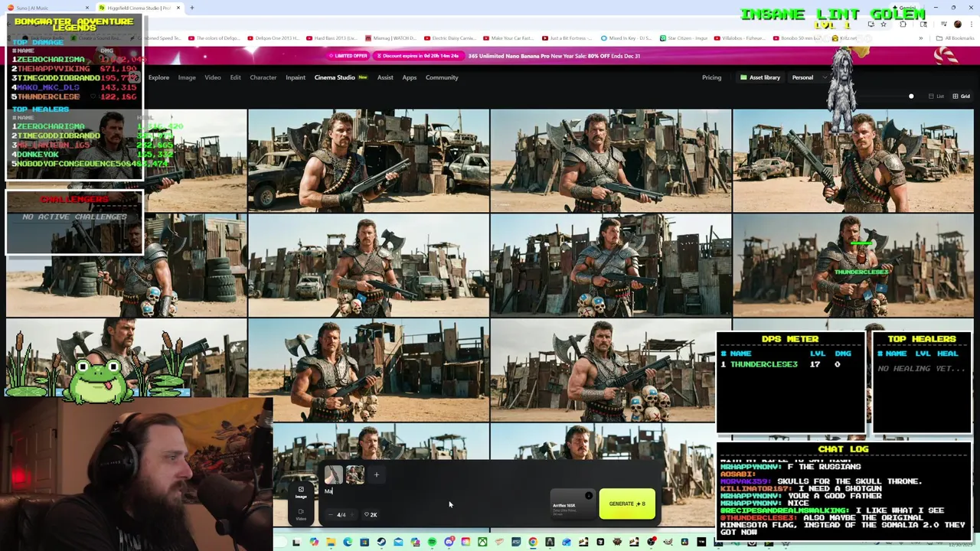Open the Explore menu item
The image size is (980, 551).
pos(158,77)
